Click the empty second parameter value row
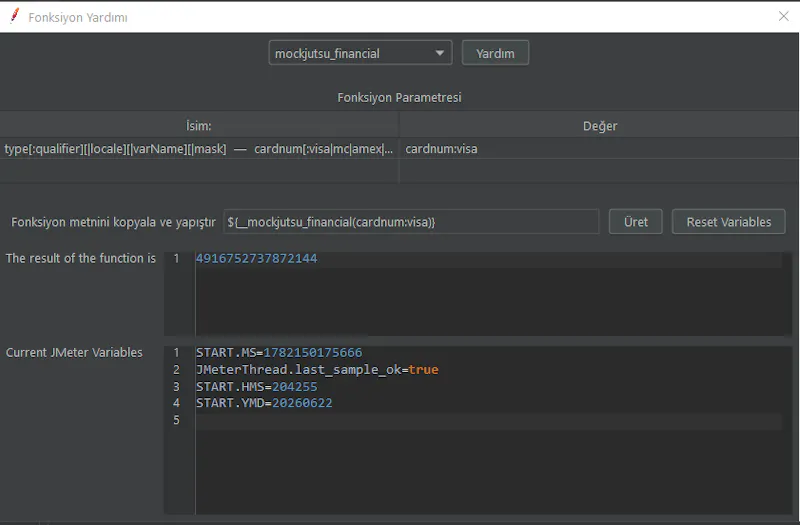The image size is (800, 525). click(599, 171)
